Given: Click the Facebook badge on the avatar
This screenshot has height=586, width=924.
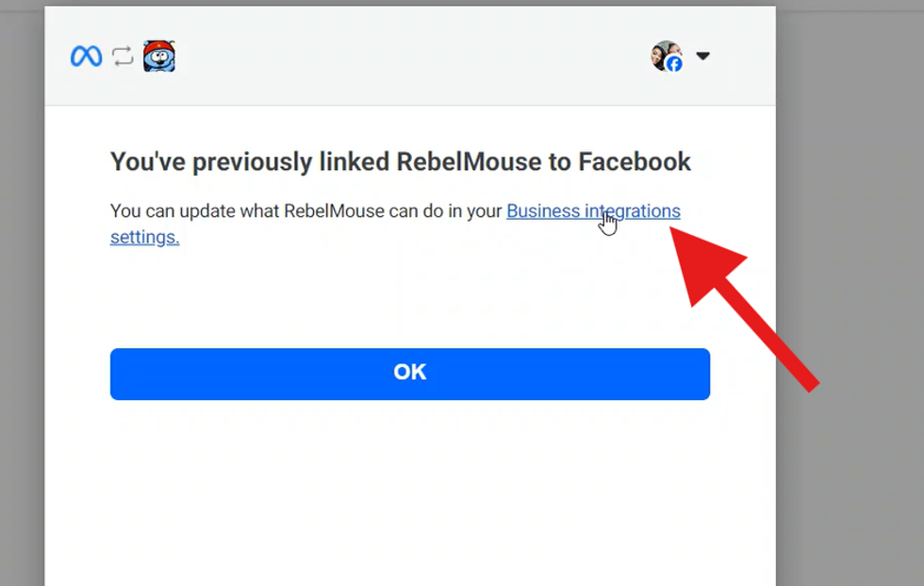Looking at the screenshot, I should 674,64.
